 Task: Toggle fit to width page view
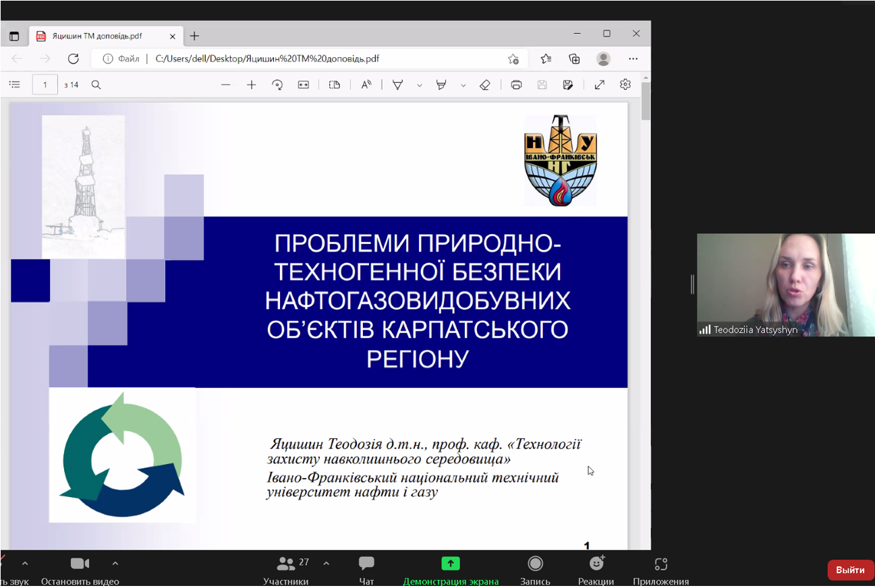click(304, 85)
